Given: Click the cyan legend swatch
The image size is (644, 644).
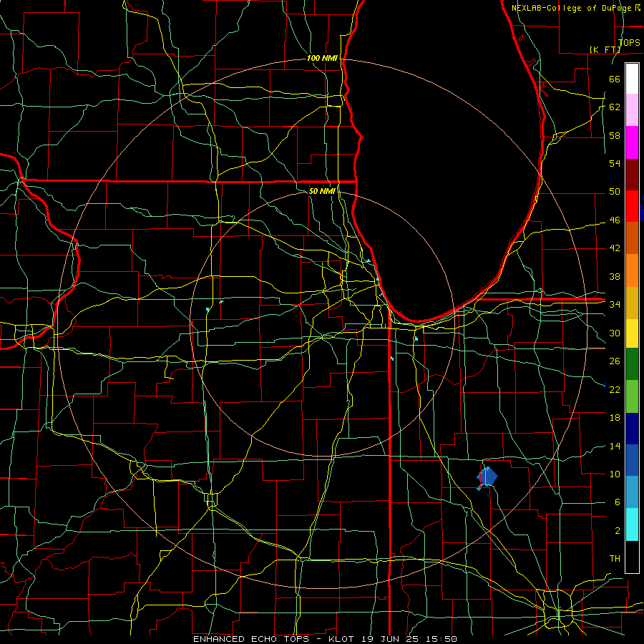Looking at the screenshot, I should tap(632, 525).
